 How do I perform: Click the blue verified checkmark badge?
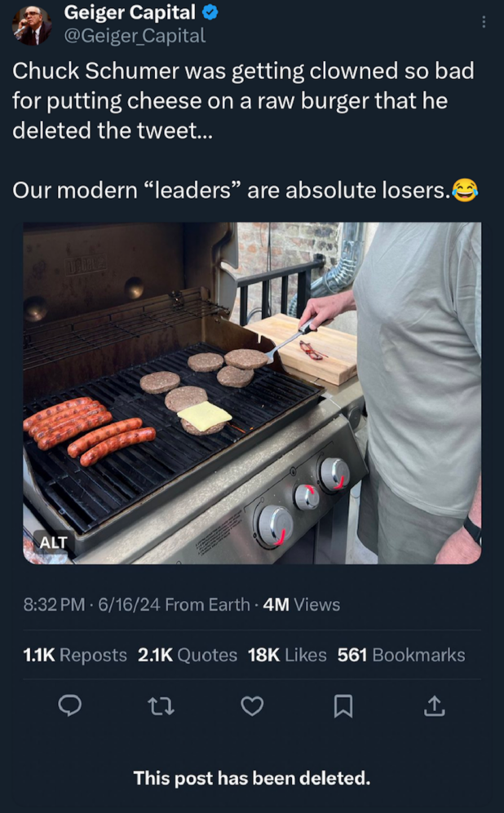pos(210,13)
